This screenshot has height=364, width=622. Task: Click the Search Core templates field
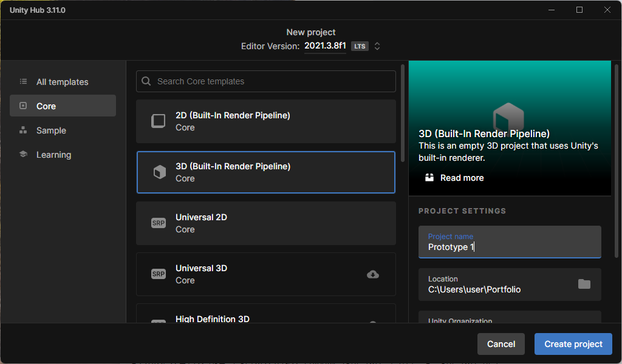tap(266, 81)
